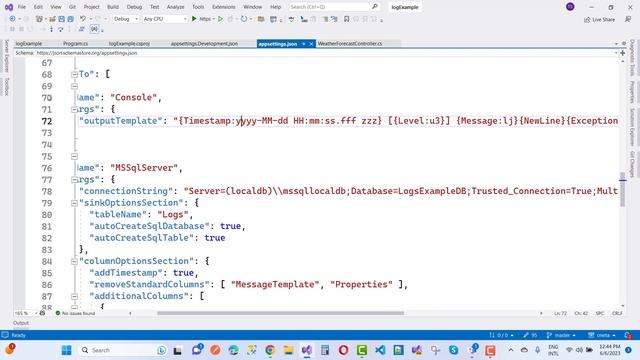Click the CRLF line ending indicator

(617, 313)
